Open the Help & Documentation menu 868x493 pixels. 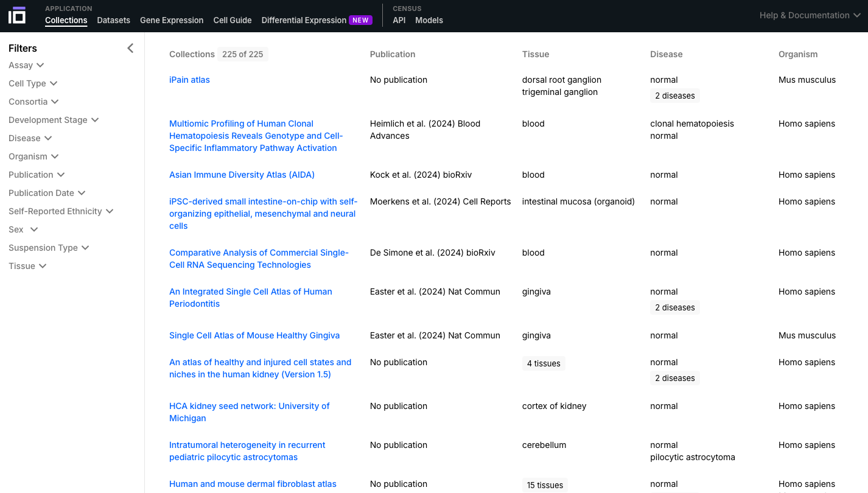click(x=810, y=15)
